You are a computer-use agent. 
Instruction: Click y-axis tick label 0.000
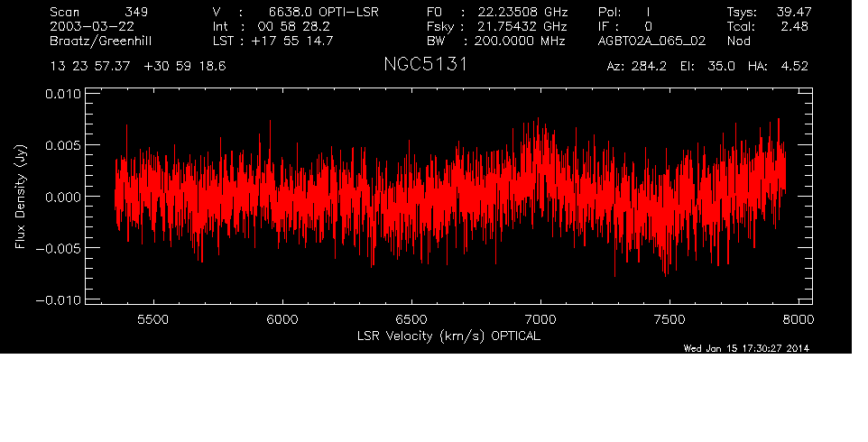point(63,197)
